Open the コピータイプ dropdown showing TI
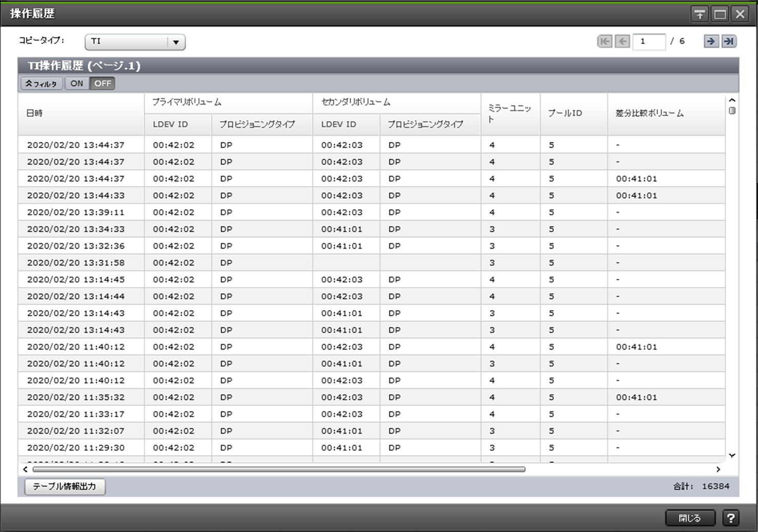Viewport: 758px width, 532px height. [x=134, y=42]
